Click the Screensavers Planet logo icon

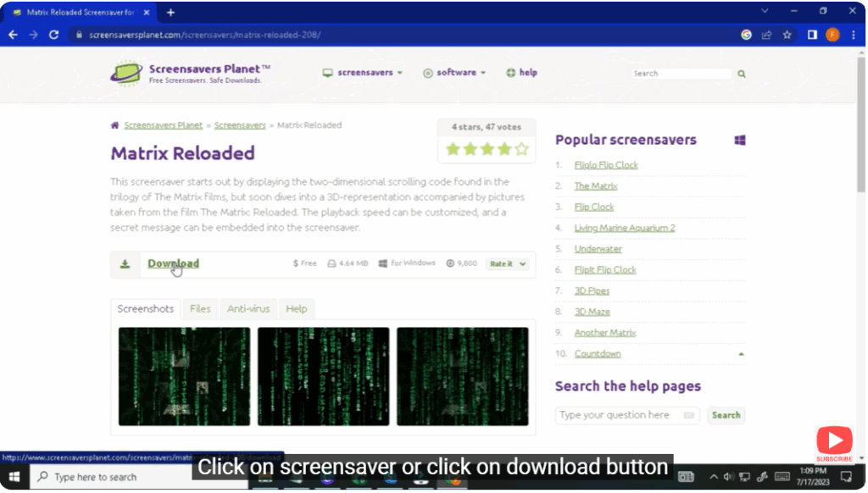click(x=125, y=73)
